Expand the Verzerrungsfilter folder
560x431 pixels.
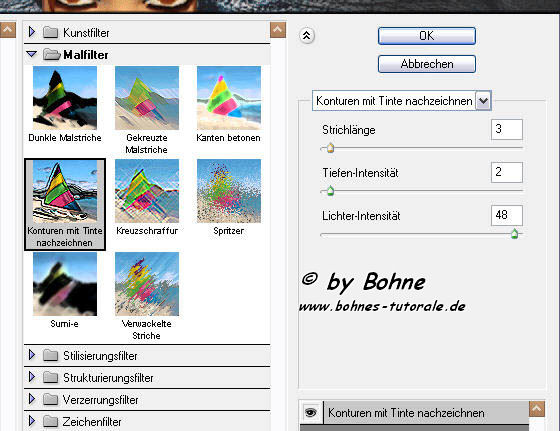pos(31,399)
